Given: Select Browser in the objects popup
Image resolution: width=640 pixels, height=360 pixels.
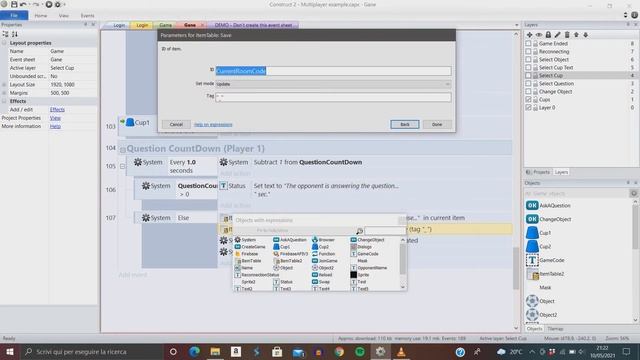Looking at the screenshot, I should [323, 240].
